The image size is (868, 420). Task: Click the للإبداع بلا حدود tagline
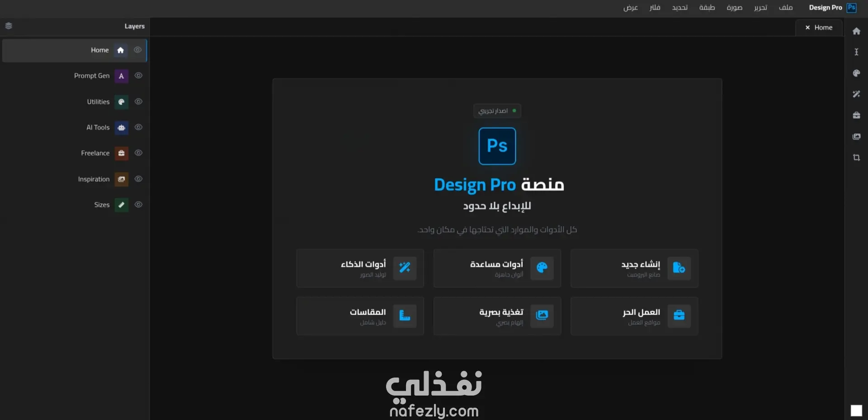[x=497, y=206]
